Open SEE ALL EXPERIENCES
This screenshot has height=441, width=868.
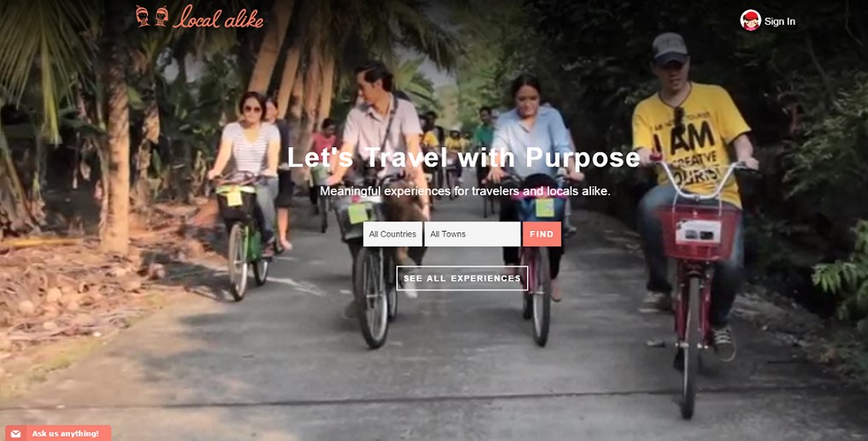pos(462,278)
